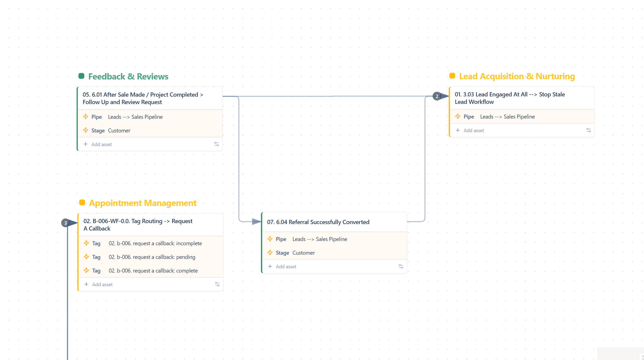The image size is (644, 360).
Task: Click plus icon on Tag Routing card
Action: click(87, 284)
